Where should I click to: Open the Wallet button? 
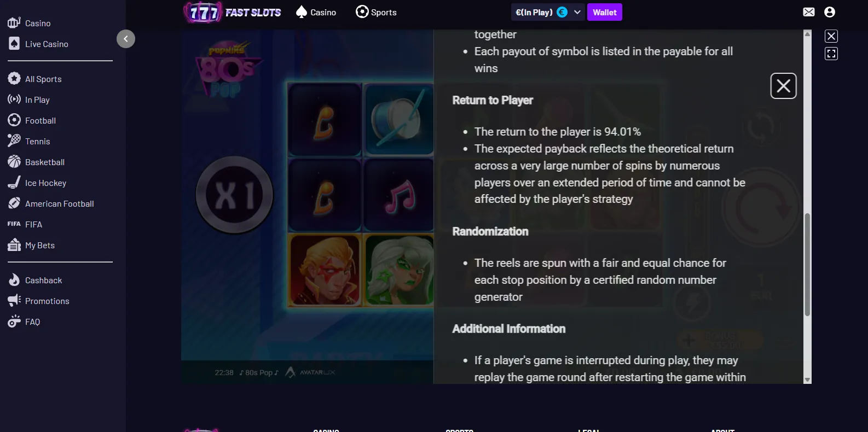(x=604, y=12)
